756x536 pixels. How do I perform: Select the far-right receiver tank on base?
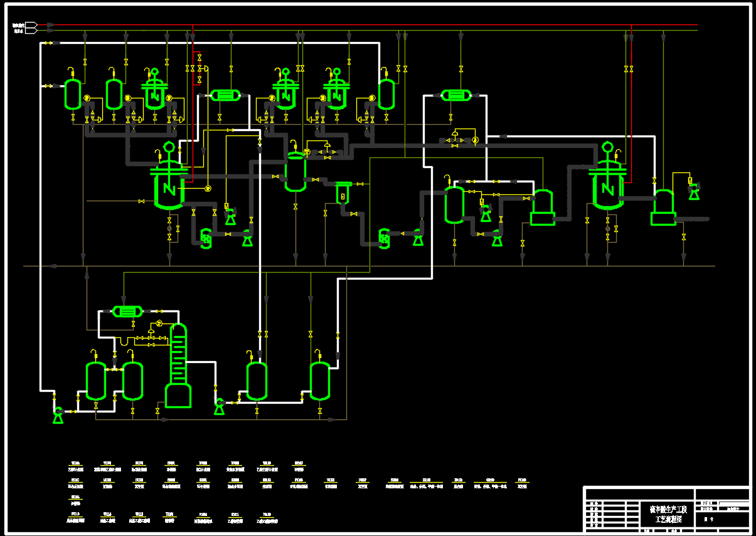pyautogui.click(x=663, y=208)
